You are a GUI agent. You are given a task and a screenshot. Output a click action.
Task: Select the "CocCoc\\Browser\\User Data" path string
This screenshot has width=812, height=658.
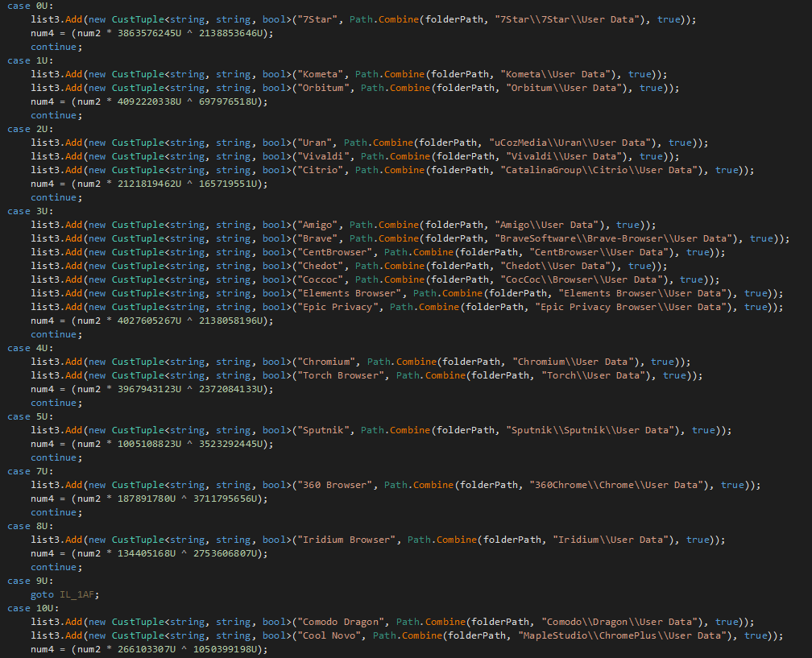pos(582,280)
